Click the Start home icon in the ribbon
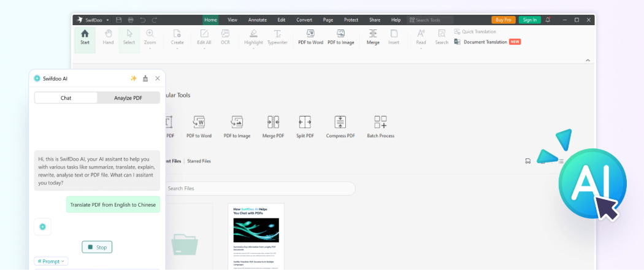 click(x=85, y=34)
